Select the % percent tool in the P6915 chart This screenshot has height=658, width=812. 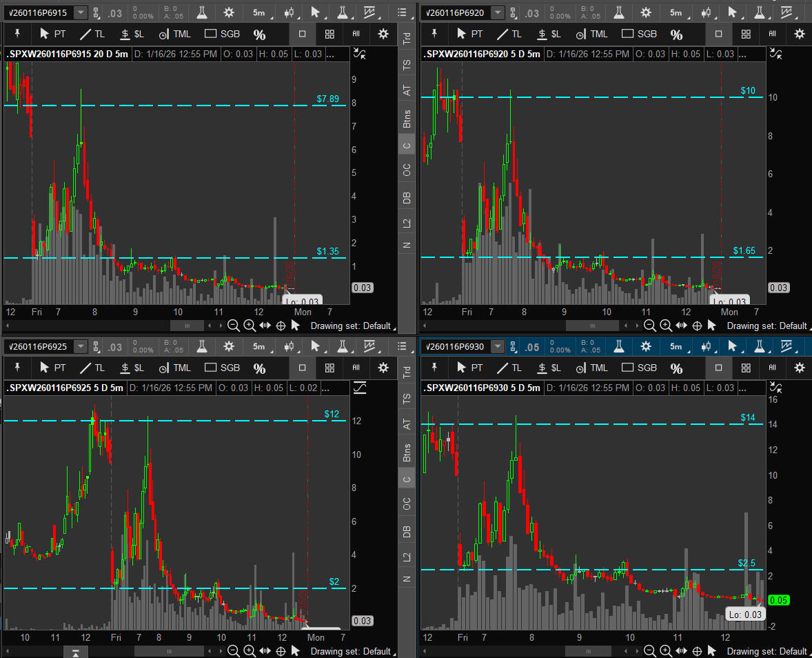point(259,34)
